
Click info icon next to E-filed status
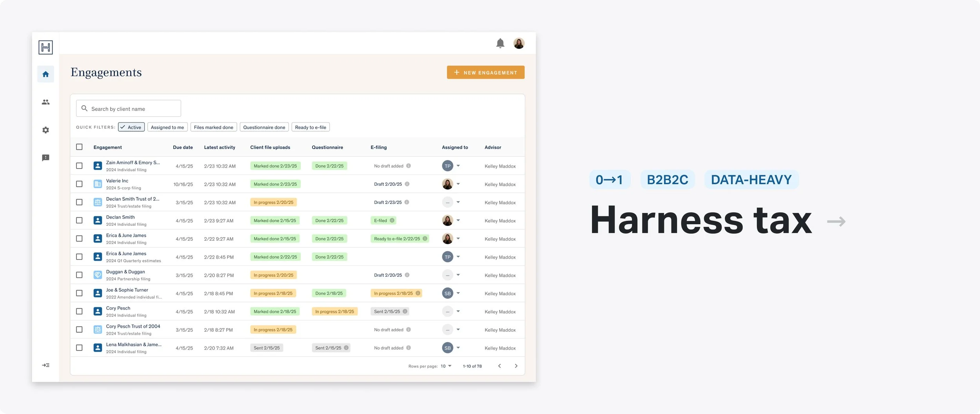tap(392, 220)
